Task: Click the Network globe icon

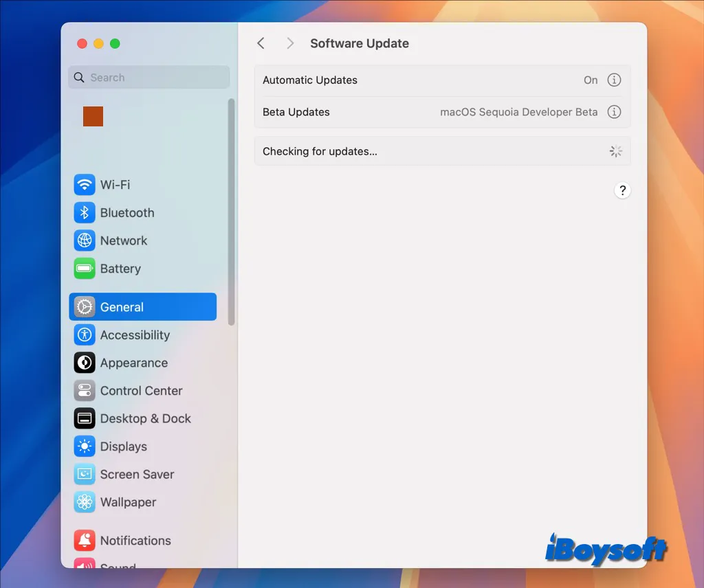Action: tap(85, 240)
